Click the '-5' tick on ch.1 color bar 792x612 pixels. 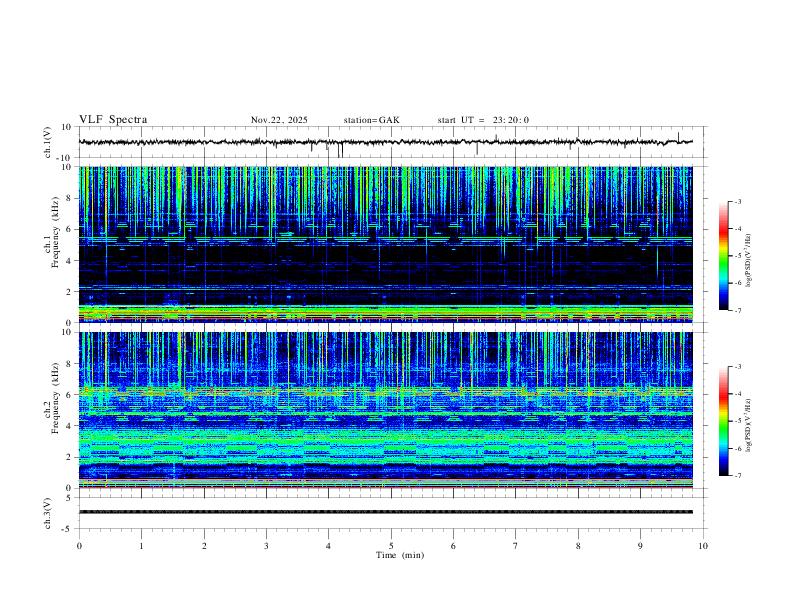tap(737, 256)
